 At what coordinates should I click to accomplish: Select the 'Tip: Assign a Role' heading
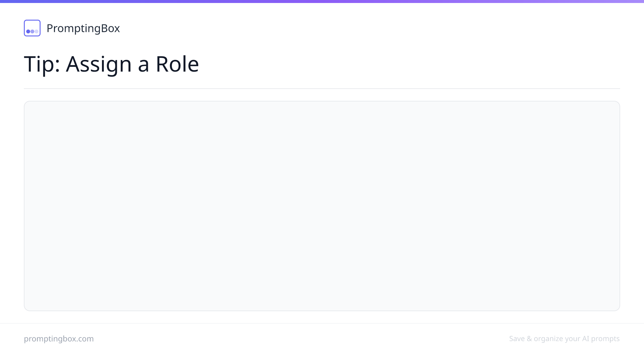(x=111, y=64)
